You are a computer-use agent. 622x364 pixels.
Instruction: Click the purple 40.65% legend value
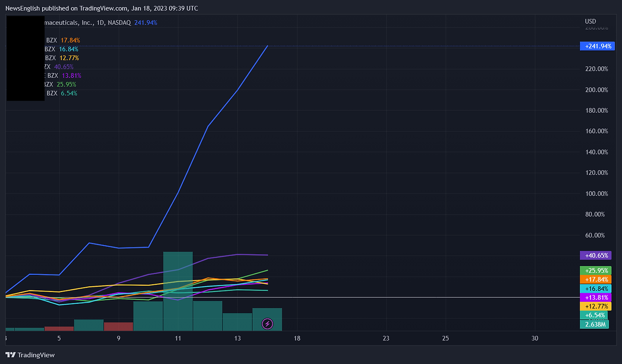[x=64, y=67]
